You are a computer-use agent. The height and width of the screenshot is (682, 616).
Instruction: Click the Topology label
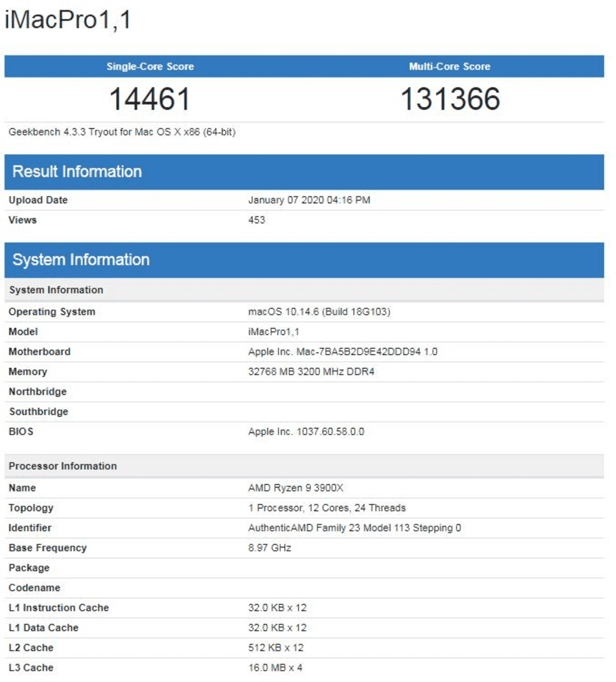coord(31,509)
